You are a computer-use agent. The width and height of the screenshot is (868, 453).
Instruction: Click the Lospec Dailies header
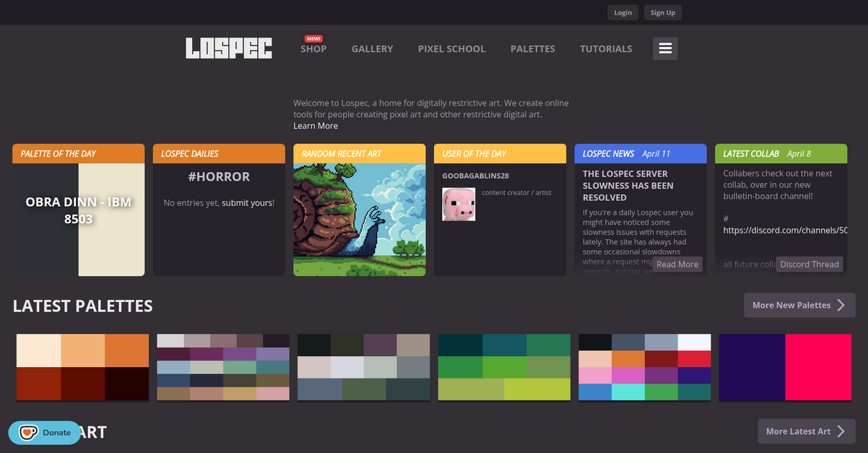pyautogui.click(x=219, y=153)
